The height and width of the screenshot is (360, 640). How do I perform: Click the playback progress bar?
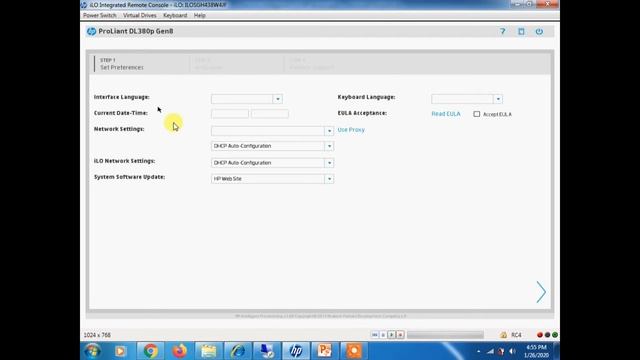coord(445,335)
